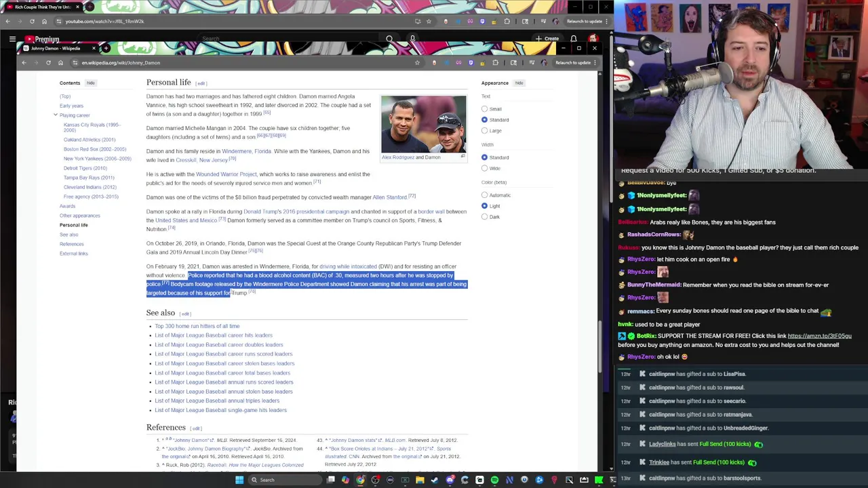Select Light color mode

(x=484, y=206)
